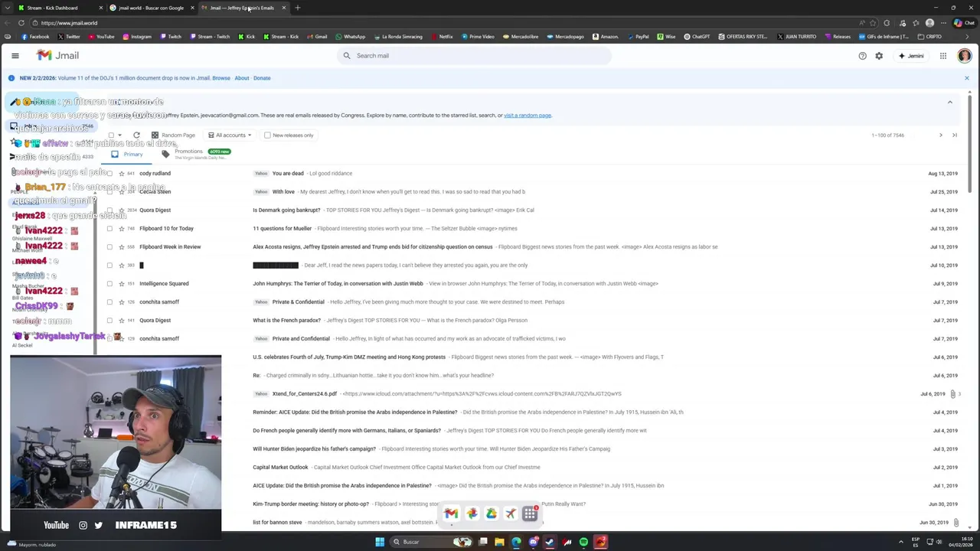Image resolution: width=980 pixels, height=551 pixels.
Task: Open File Explorer from the taskbar
Action: 499,542
